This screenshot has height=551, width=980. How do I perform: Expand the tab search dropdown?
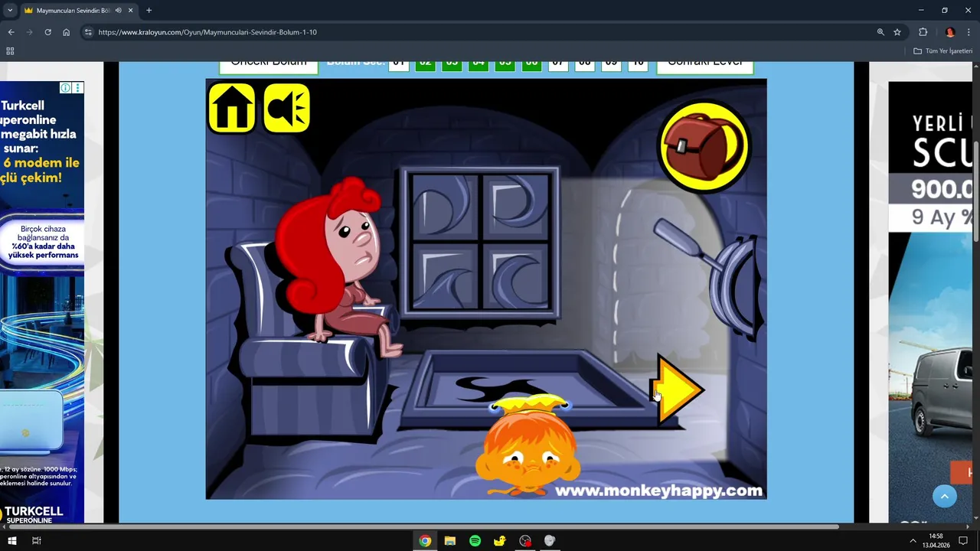pos(9,11)
